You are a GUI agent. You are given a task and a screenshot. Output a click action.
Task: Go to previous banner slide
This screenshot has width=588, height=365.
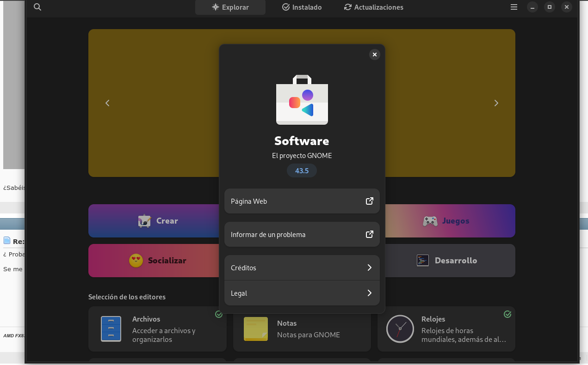pos(107,103)
